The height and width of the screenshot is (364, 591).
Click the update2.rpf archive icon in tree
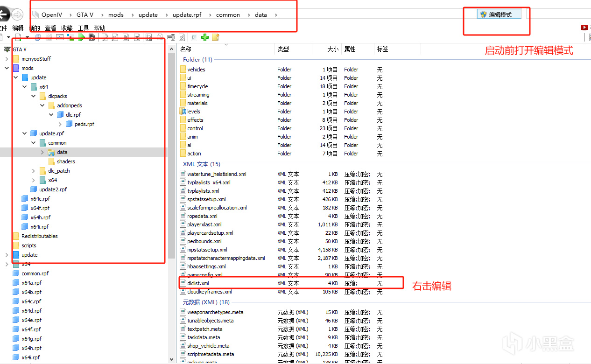point(34,189)
